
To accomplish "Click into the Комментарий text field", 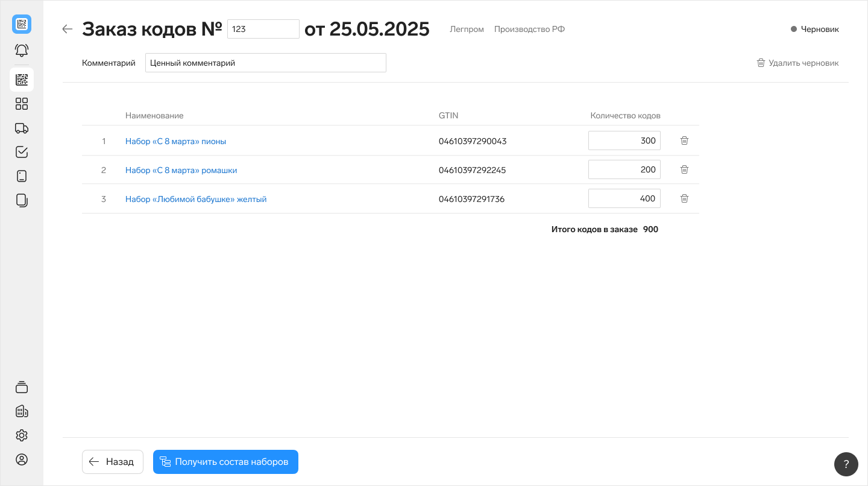I will point(265,63).
